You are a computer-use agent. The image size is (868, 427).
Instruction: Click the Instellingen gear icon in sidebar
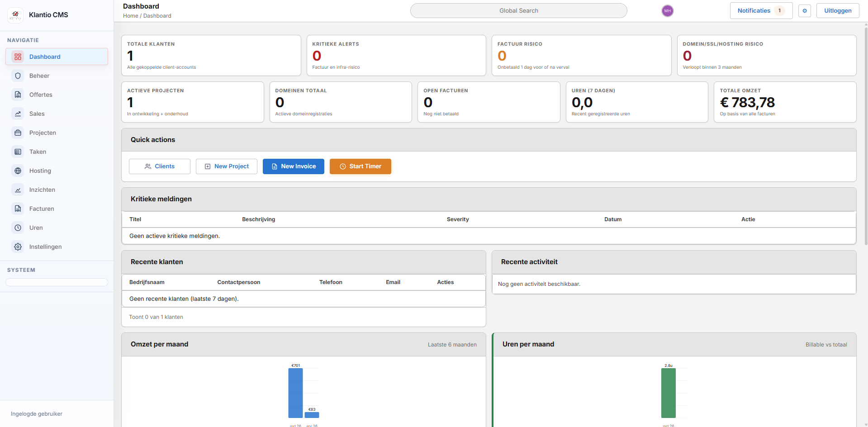pos(18,247)
